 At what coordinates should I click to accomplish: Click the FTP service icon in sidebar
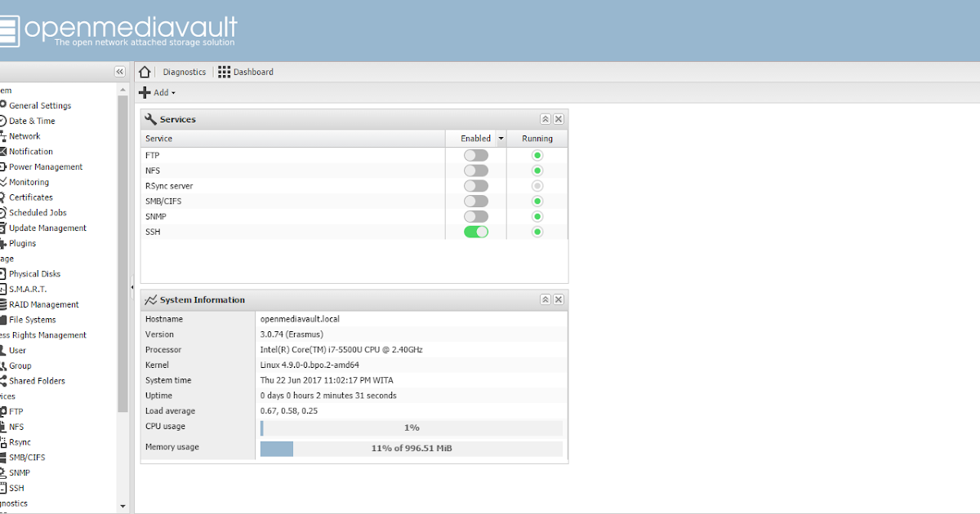coord(2,411)
